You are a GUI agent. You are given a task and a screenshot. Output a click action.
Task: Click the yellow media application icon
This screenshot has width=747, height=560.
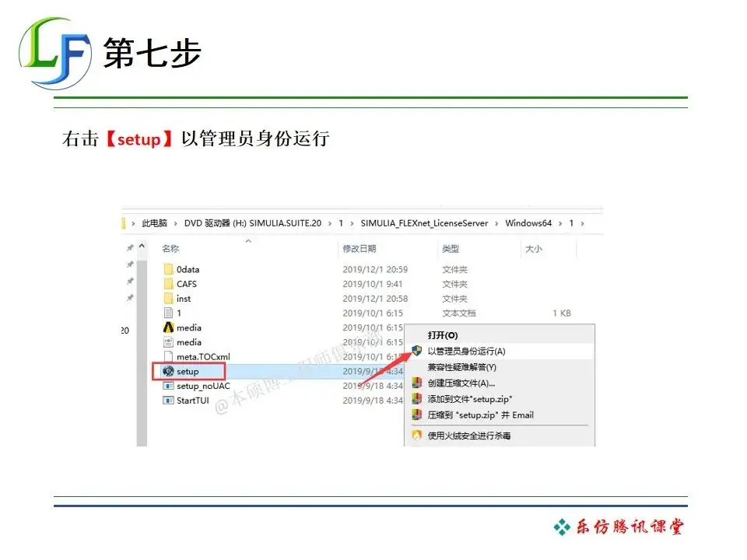168,327
